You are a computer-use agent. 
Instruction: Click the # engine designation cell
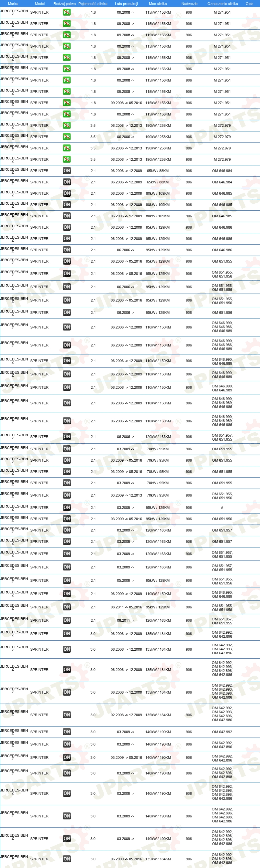pyautogui.click(x=222, y=508)
